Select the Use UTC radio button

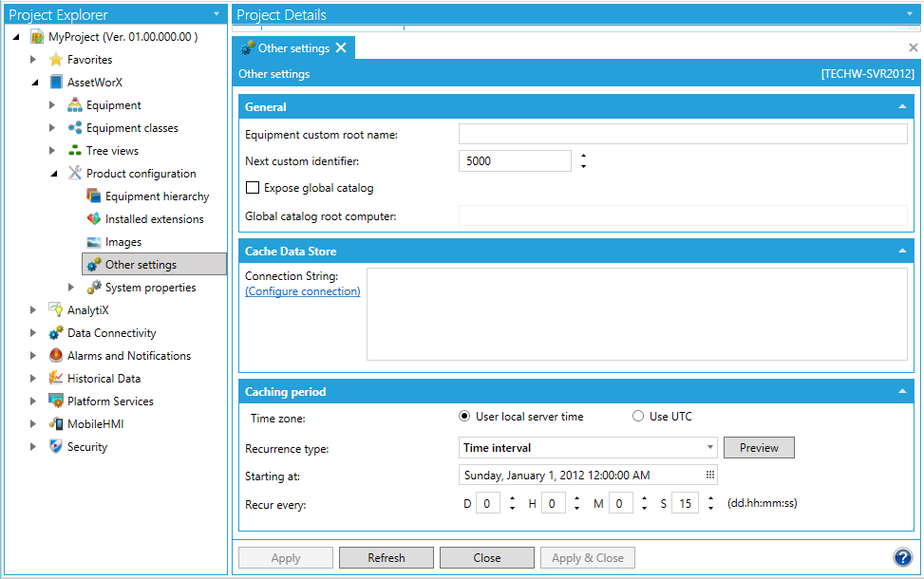click(x=638, y=417)
